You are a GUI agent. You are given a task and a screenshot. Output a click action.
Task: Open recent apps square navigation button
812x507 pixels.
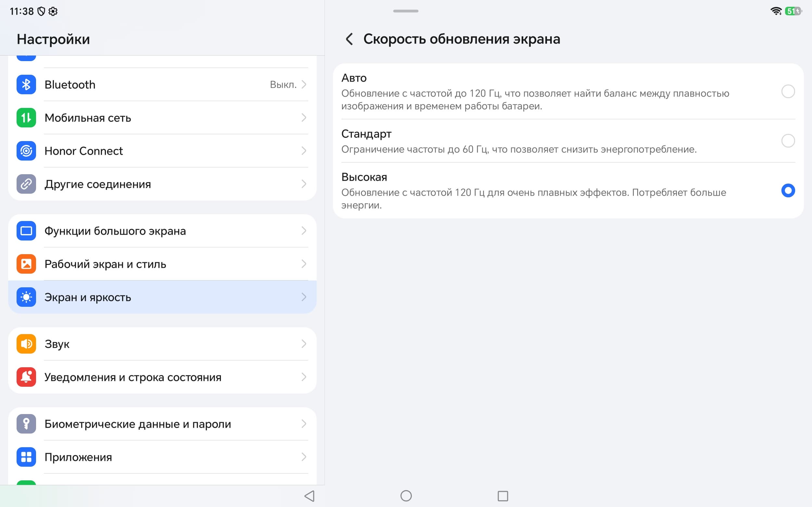[503, 496]
